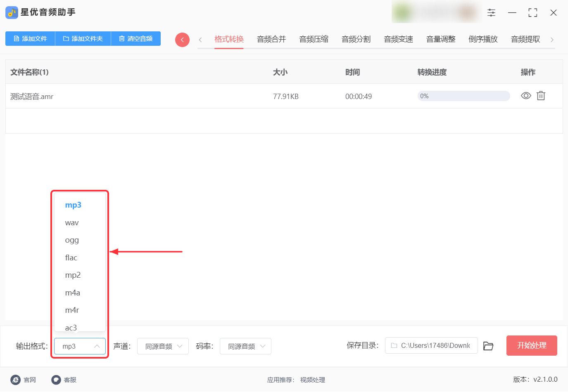Open the settings sliders icon in the title bar

(x=491, y=13)
